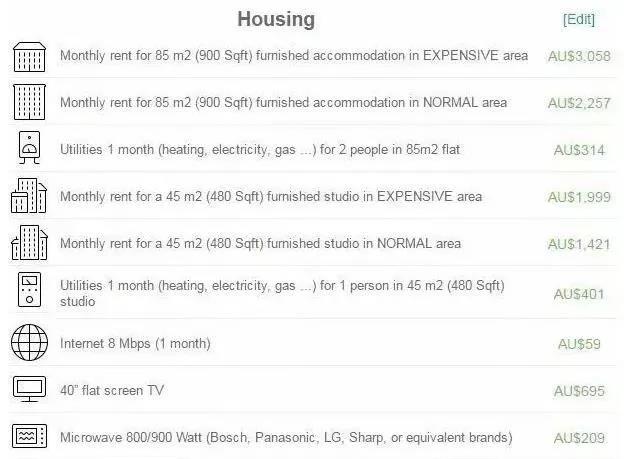Click the utilities meter icon for 2 people

(x=29, y=150)
